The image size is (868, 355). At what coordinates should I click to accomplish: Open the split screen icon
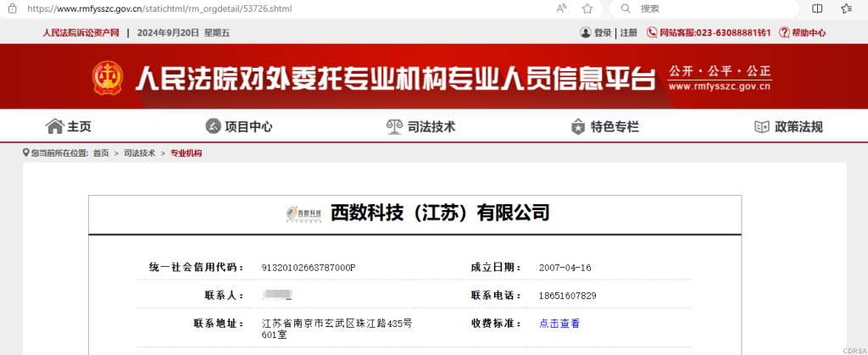[x=817, y=8]
